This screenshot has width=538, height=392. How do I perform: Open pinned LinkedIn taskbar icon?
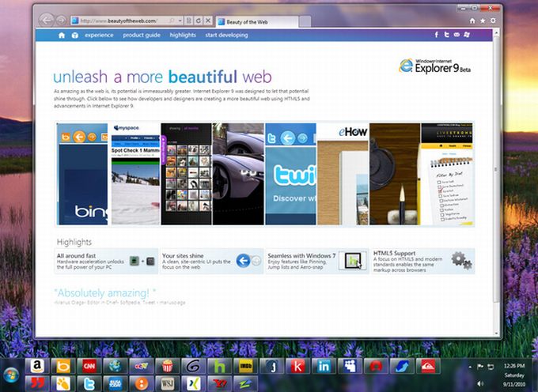324,367
